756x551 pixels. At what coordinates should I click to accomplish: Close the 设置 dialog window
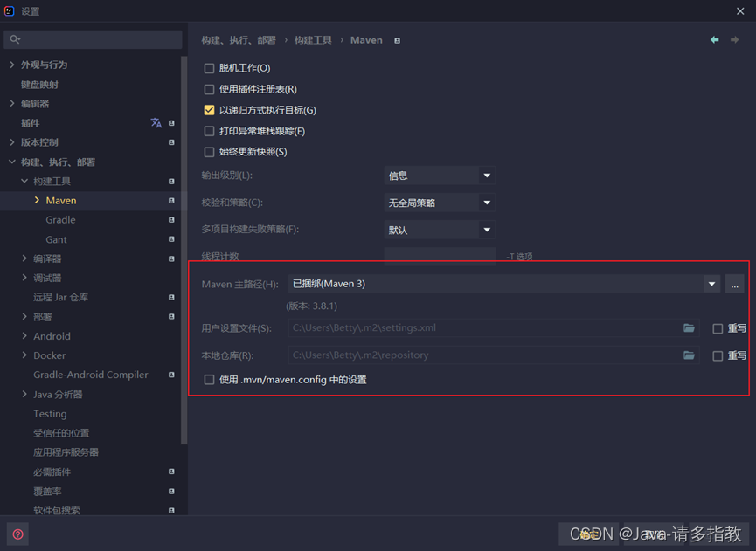[x=740, y=11]
